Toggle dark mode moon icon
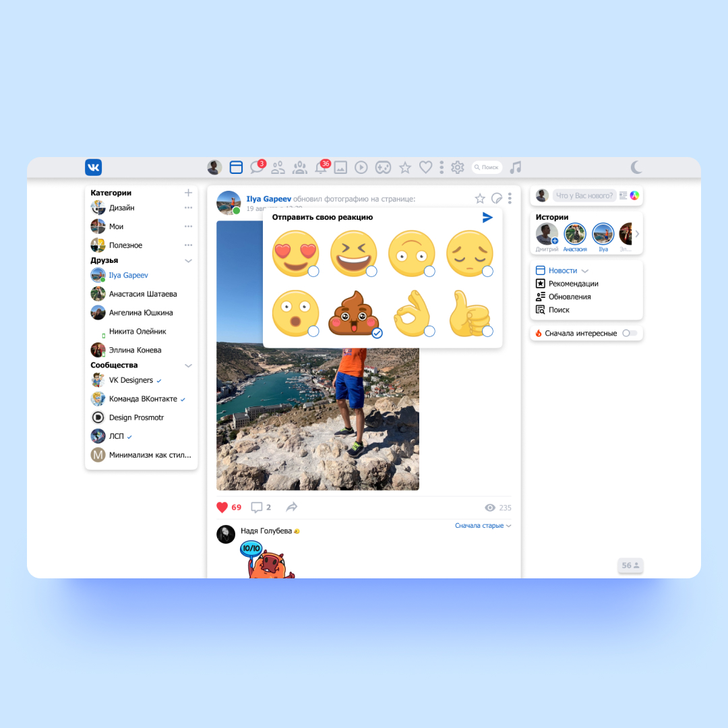728x728 pixels. pyautogui.click(x=636, y=167)
